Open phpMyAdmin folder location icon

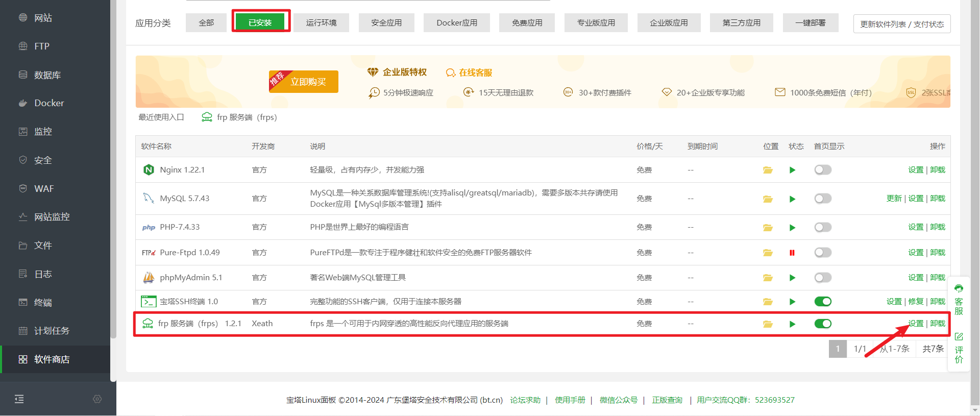click(768, 278)
